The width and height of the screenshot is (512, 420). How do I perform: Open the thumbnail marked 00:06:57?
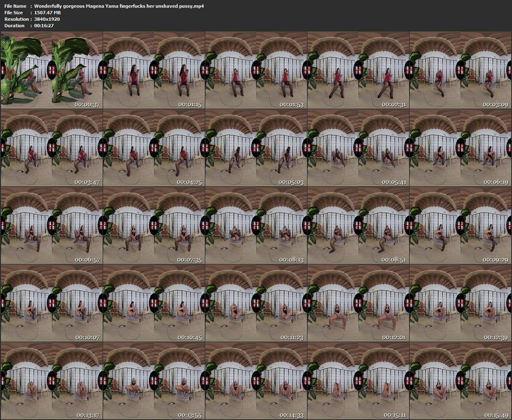[x=52, y=225]
